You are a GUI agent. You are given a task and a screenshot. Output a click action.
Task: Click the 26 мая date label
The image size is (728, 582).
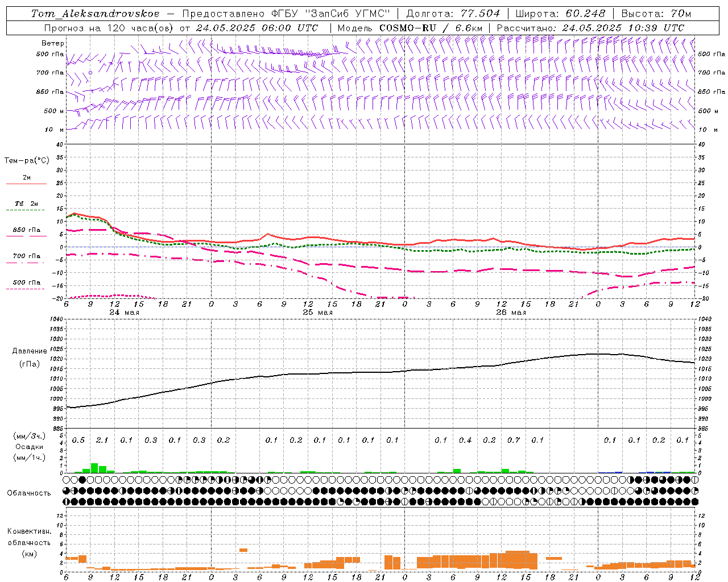coord(511,313)
